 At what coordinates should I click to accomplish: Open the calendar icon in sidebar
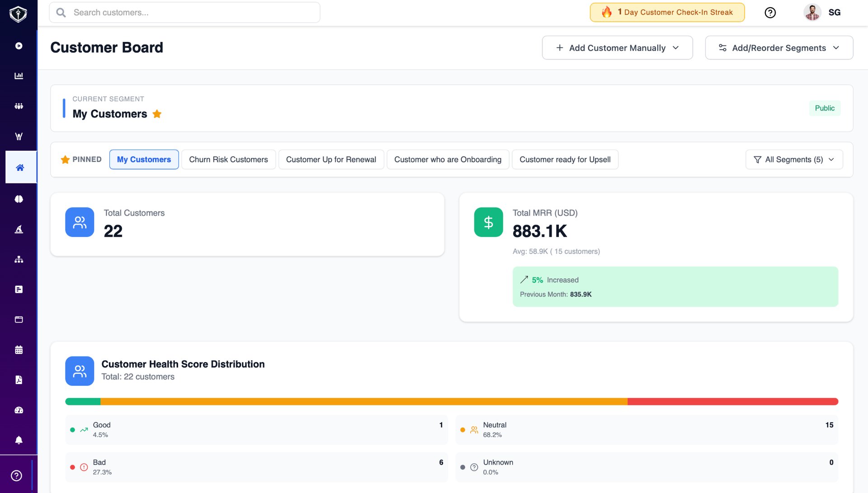[x=19, y=350]
